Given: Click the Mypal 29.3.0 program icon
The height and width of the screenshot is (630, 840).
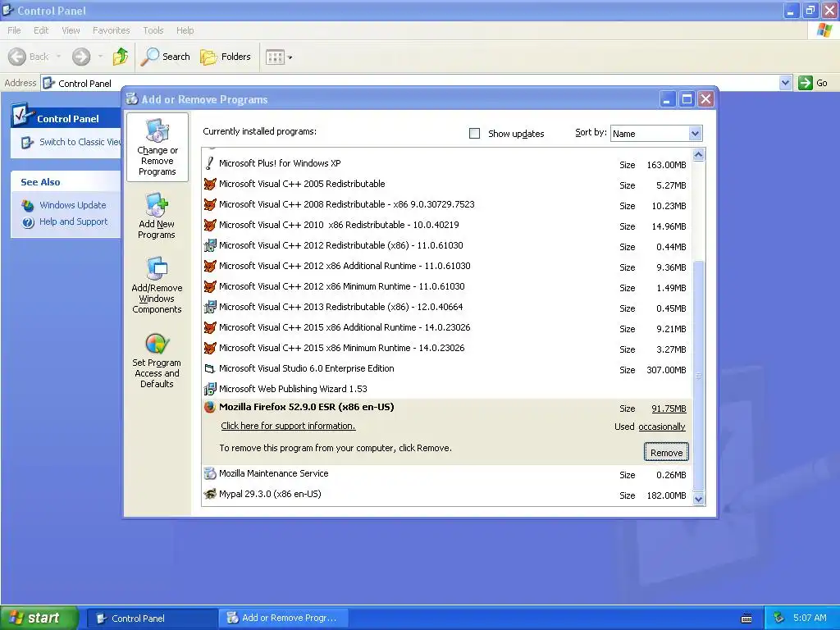Looking at the screenshot, I should (x=210, y=494).
